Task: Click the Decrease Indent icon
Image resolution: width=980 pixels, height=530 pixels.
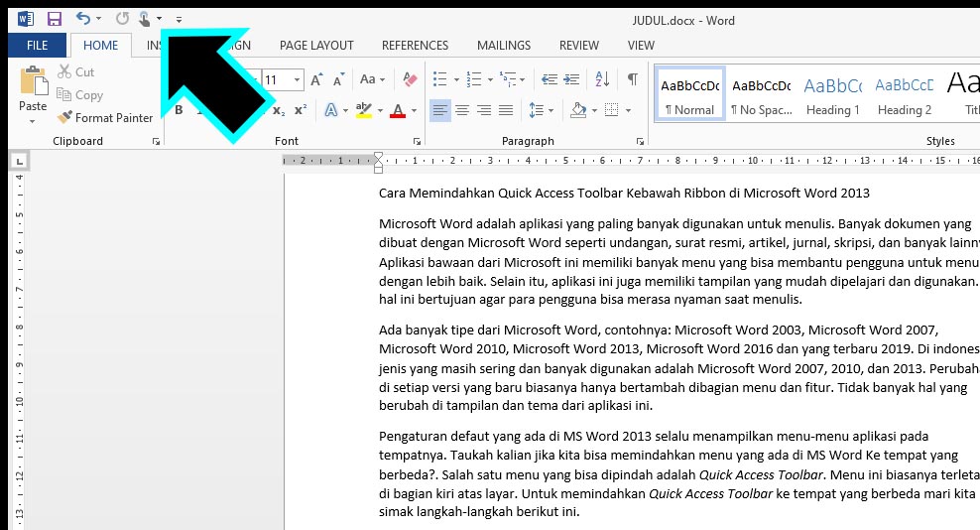Action: pyautogui.click(x=550, y=79)
